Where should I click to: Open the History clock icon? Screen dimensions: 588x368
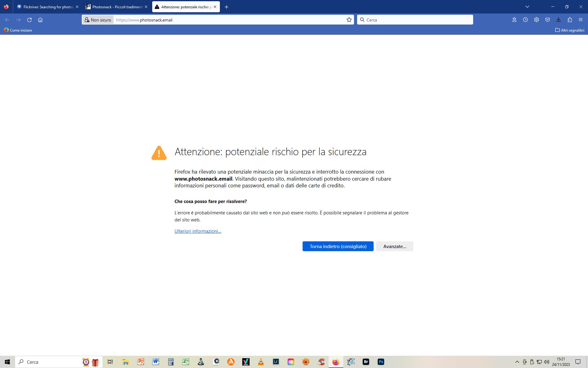pyautogui.click(x=525, y=20)
